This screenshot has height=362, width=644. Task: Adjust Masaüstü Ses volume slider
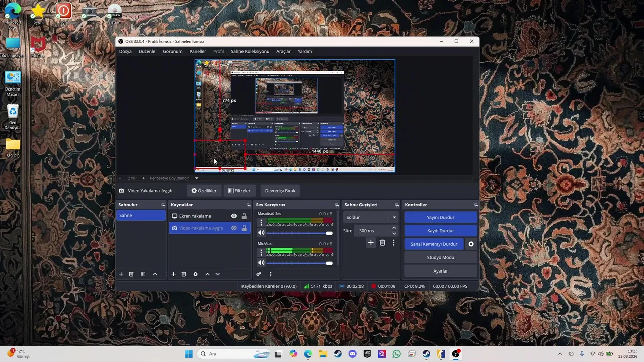pos(299,233)
